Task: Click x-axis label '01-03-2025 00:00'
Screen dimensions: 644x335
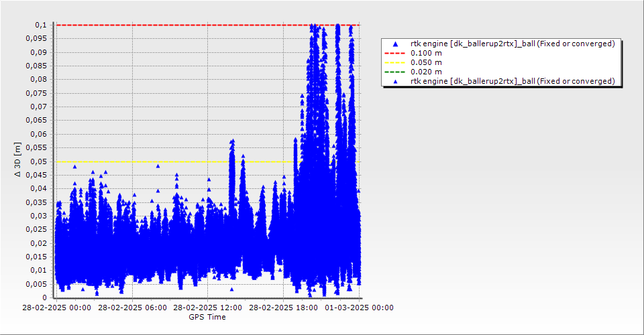Action: (359, 308)
